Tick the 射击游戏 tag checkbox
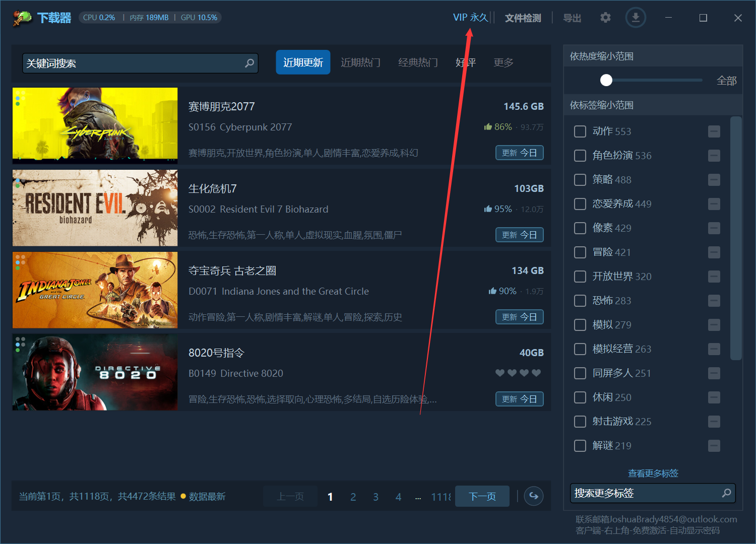 click(580, 422)
